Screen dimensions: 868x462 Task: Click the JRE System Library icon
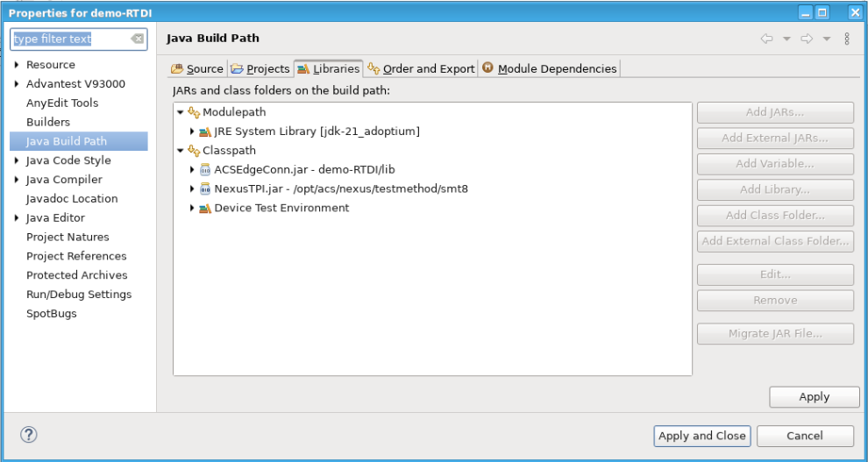tap(205, 131)
